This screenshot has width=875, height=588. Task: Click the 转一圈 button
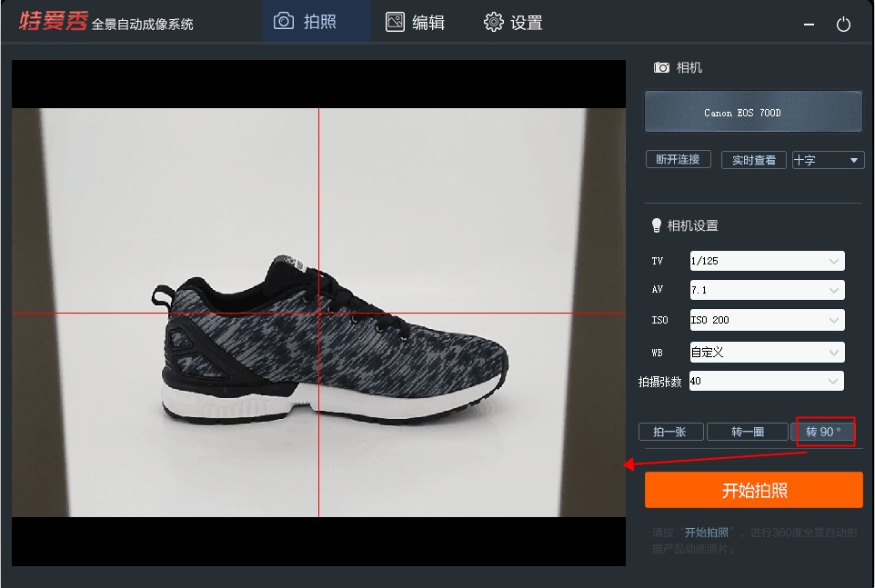click(x=747, y=432)
